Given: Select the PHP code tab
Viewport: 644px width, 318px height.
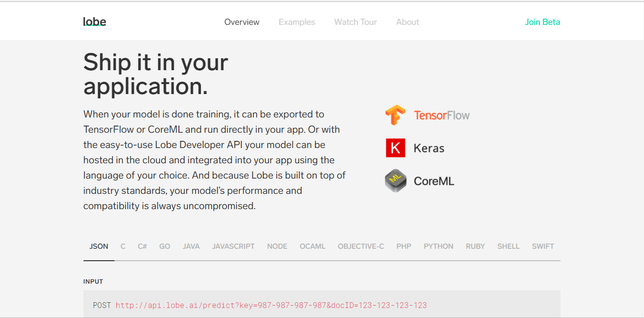Looking at the screenshot, I should click(x=404, y=246).
